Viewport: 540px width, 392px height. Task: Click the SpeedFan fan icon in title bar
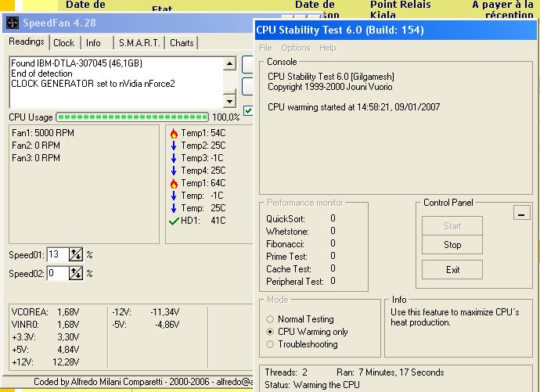pyautogui.click(x=13, y=23)
